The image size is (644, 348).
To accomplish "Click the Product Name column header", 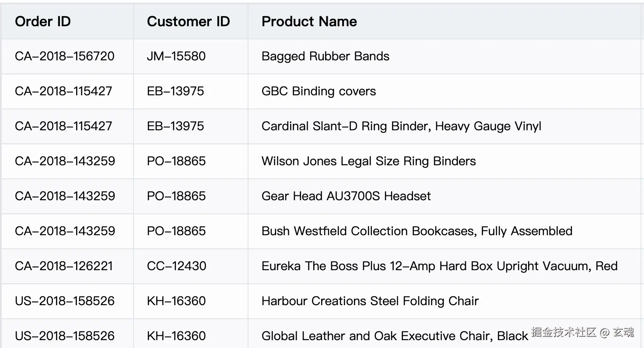I will [309, 21].
